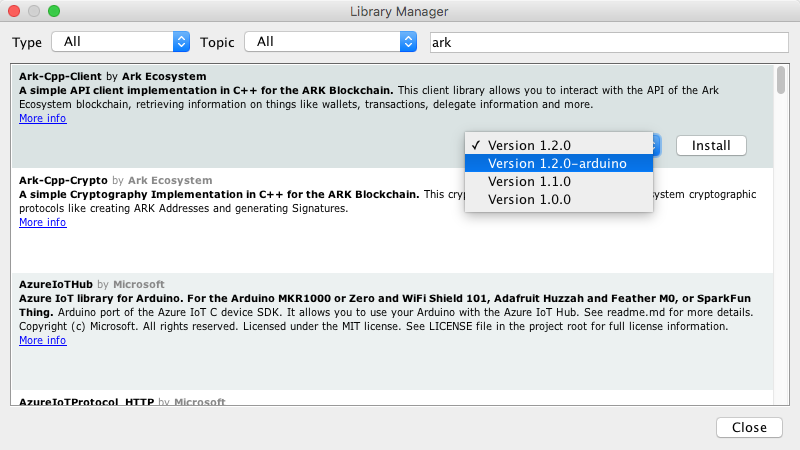This screenshot has width=800, height=450.
Task: Close the Library Manager dialog
Action: (x=749, y=427)
